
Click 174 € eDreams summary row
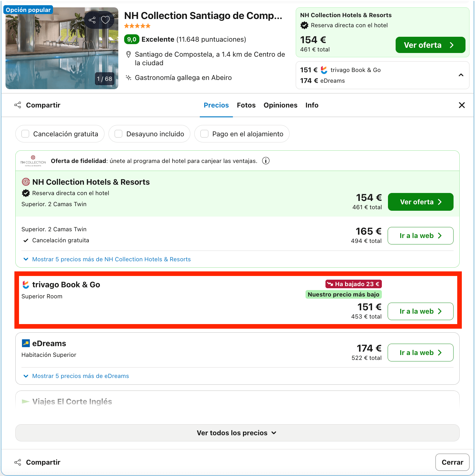coord(322,81)
